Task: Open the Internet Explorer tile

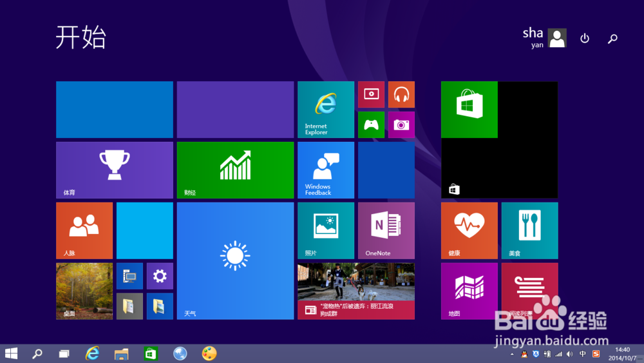Action: [326, 110]
